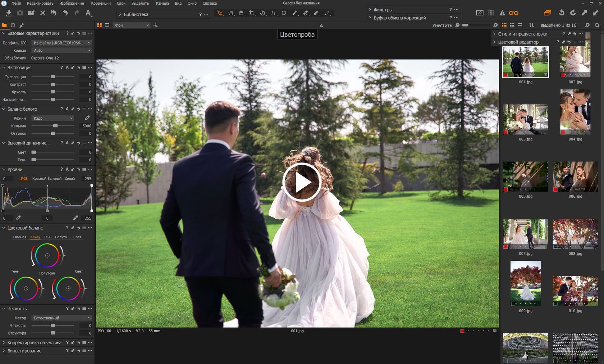Image resolution: width=604 pixels, height=364 pixels.
Task: Click the highlight eyedropper under Levels
Action: point(75,218)
